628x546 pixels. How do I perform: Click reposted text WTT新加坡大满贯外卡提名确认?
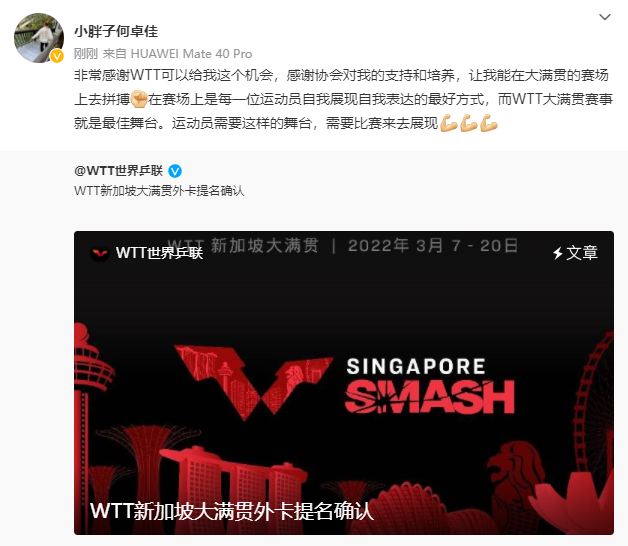(159, 191)
